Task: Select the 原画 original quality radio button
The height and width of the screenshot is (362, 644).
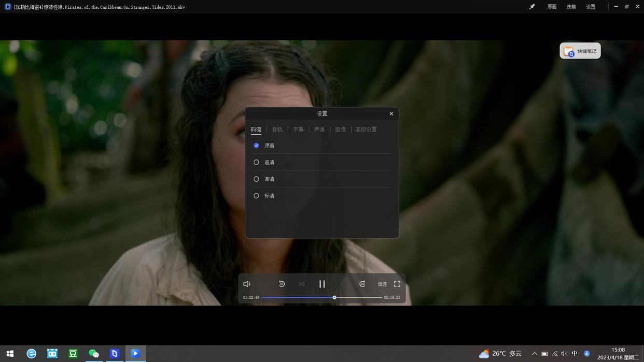Action: (256, 146)
